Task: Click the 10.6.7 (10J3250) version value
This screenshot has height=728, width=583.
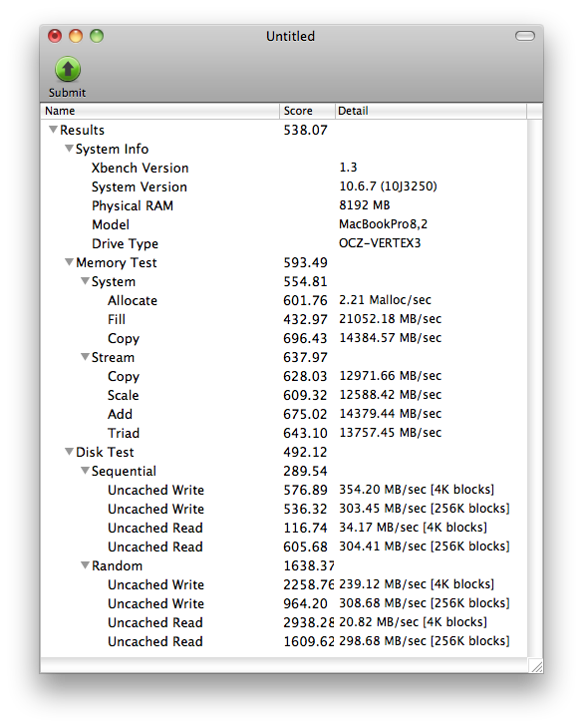Action: 389,186
